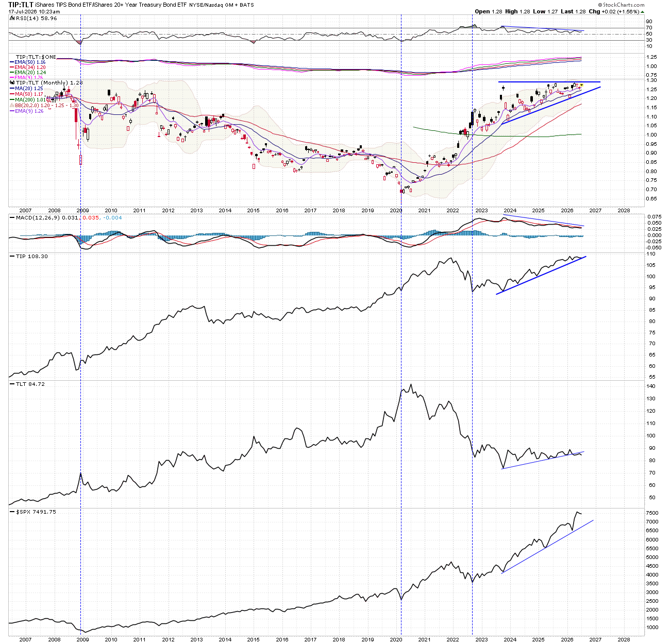The width and height of the screenshot is (670, 644).
Task: Click the 1000 level on the $SPX axis
Action: pyautogui.click(x=651, y=628)
